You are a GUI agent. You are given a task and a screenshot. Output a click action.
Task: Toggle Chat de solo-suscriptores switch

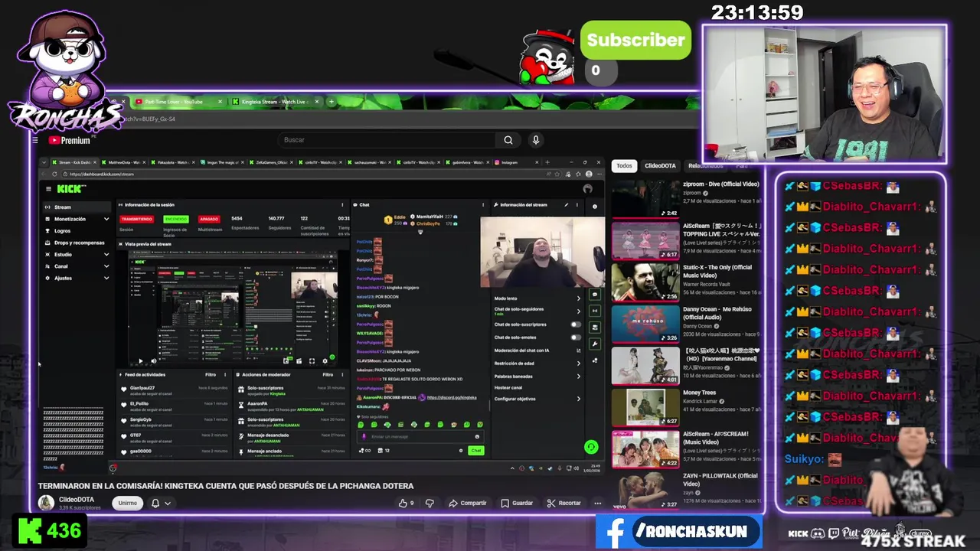[x=576, y=324]
